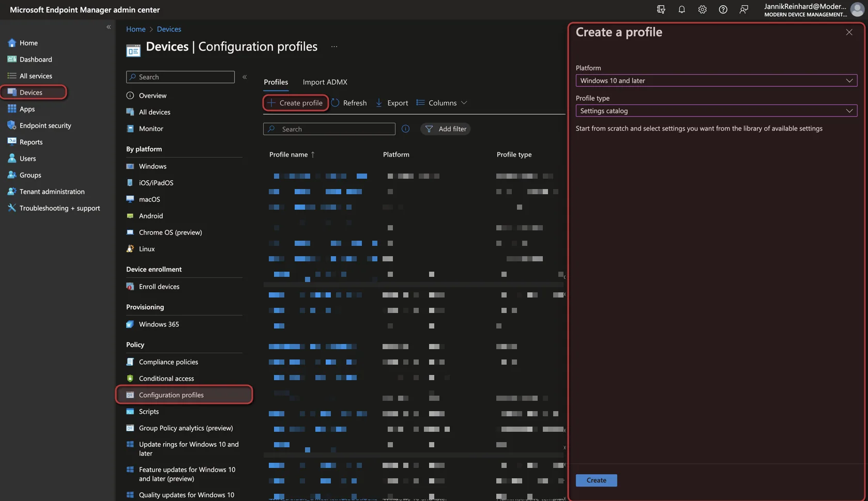
Task: Click the feedback icon in header
Action: 743,9
